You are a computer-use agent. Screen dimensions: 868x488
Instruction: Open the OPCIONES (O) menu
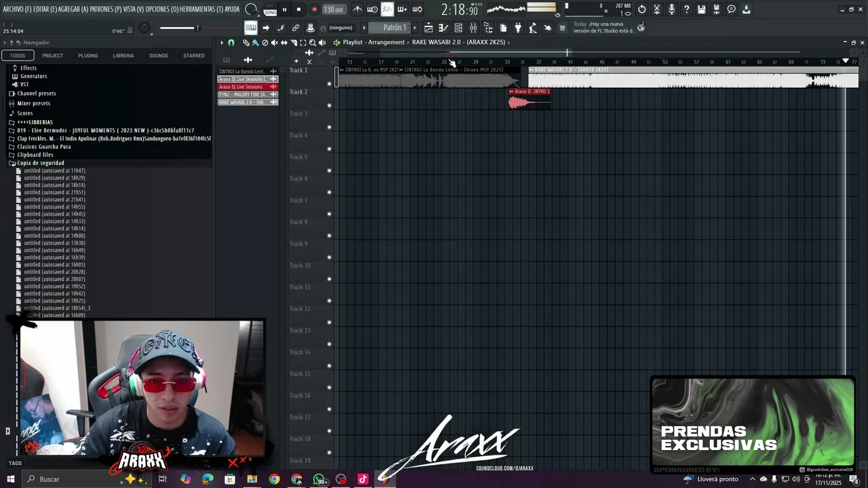click(x=162, y=9)
